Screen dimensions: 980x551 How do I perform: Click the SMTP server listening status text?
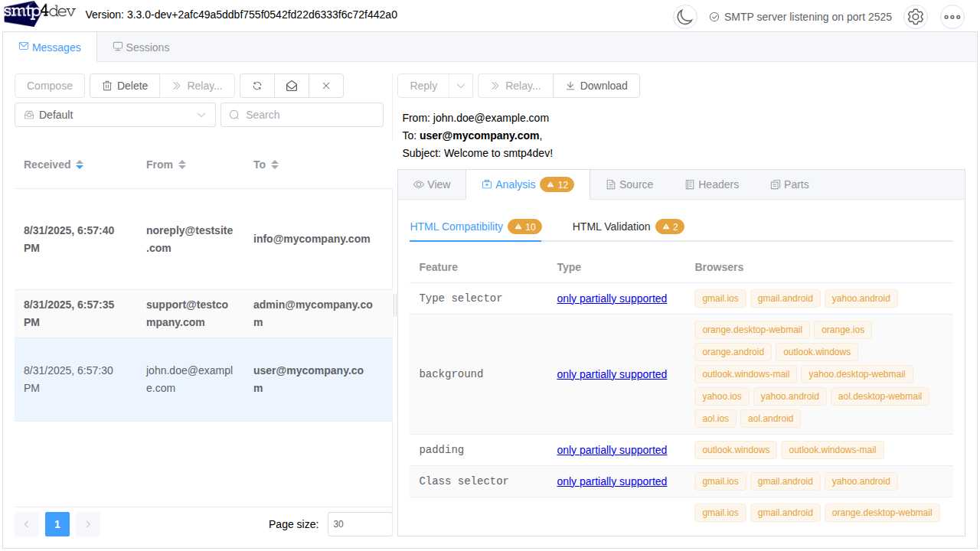[808, 17]
